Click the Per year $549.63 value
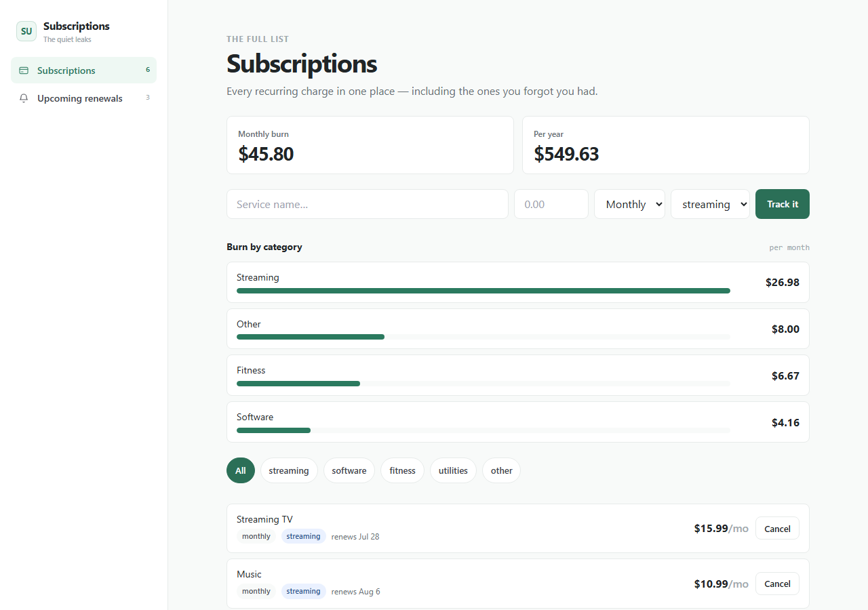 [566, 154]
